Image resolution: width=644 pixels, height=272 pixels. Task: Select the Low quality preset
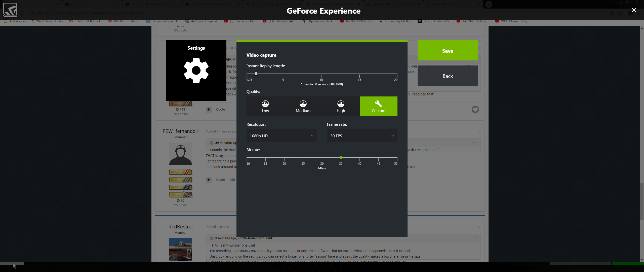click(x=265, y=106)
